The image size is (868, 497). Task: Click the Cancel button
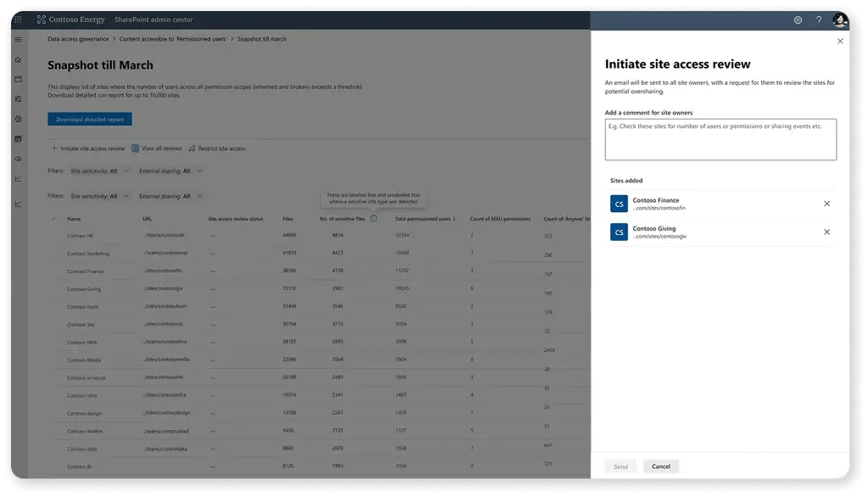[661, 466]
